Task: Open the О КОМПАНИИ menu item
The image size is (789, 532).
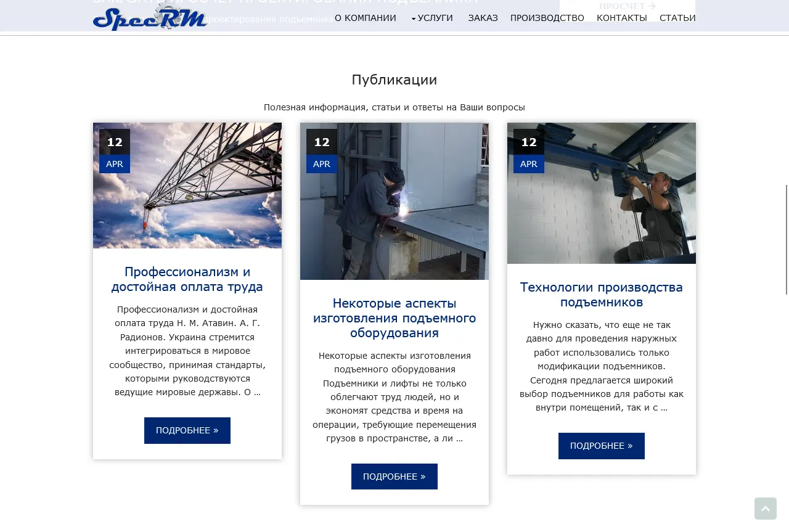Action: 365,18
